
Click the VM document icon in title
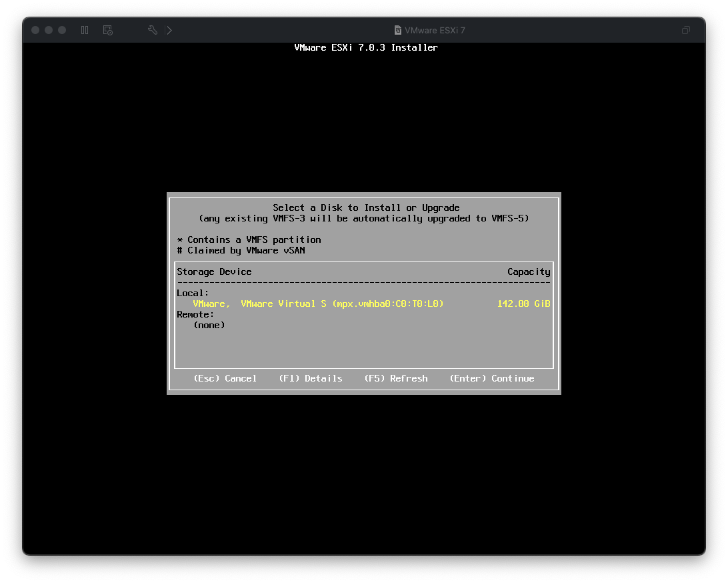[x=398, y=30]
